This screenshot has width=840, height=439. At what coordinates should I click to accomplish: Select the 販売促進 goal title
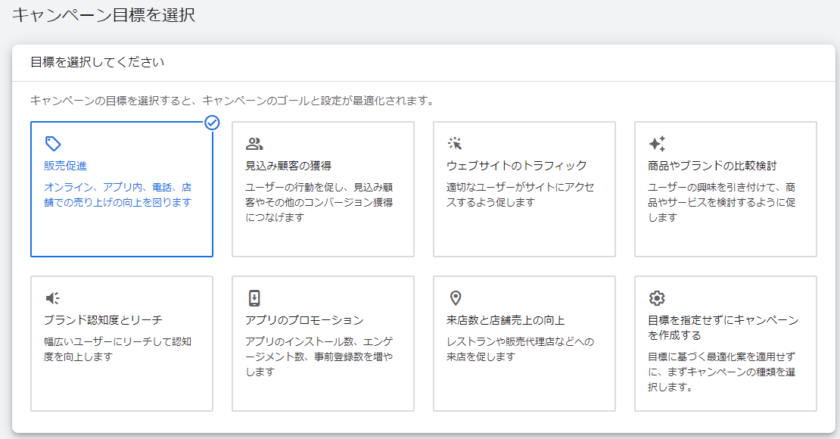pos(65,166)
